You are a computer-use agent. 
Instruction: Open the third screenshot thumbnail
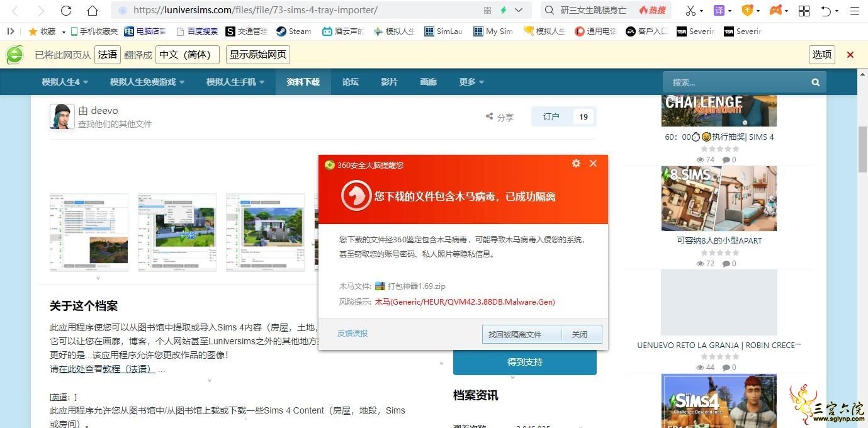point(265,232)
